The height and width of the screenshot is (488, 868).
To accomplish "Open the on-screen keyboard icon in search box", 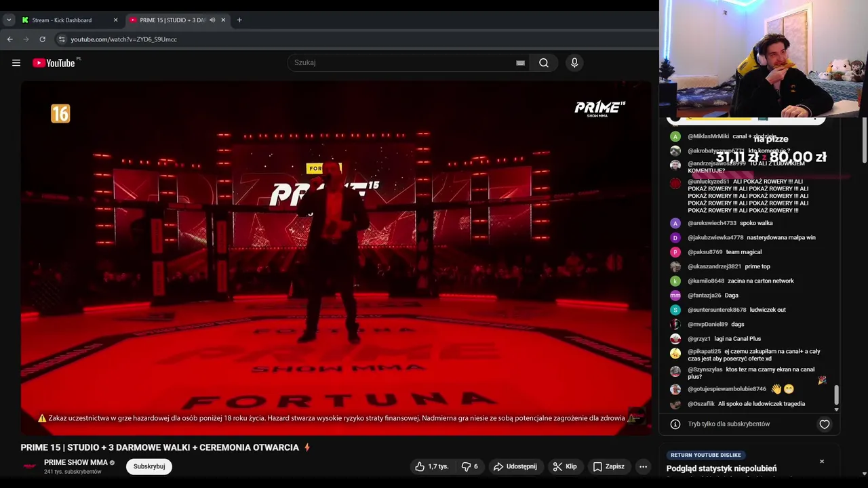I will click(520, 63).
